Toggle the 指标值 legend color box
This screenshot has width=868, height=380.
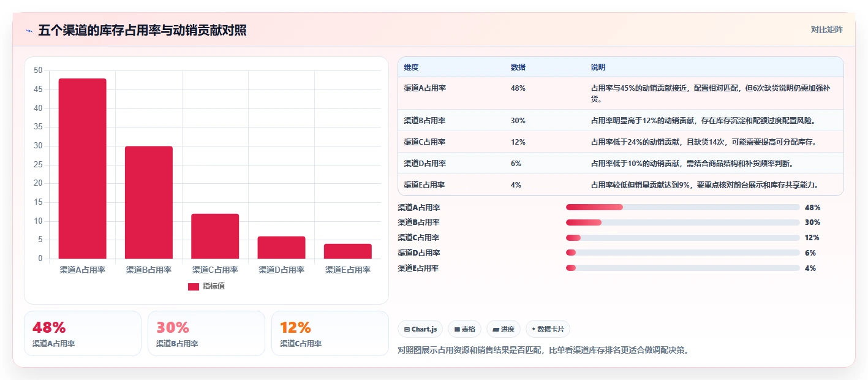(x=193, y=286)
